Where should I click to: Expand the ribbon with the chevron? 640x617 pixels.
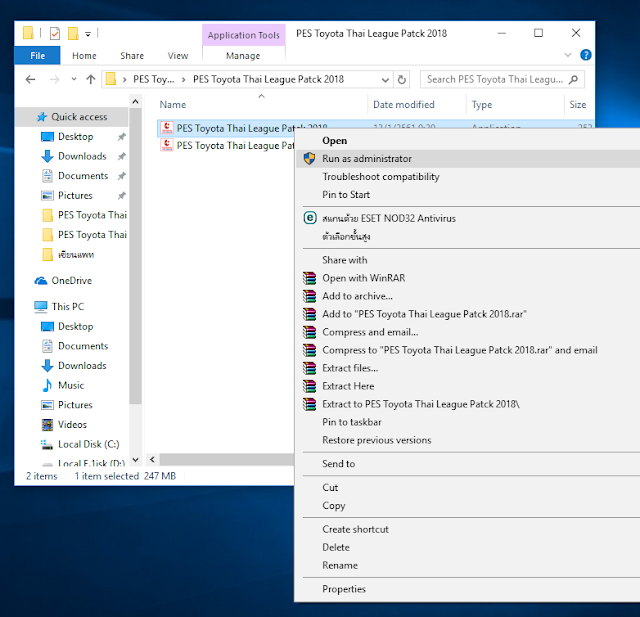[x=568, y=55]
